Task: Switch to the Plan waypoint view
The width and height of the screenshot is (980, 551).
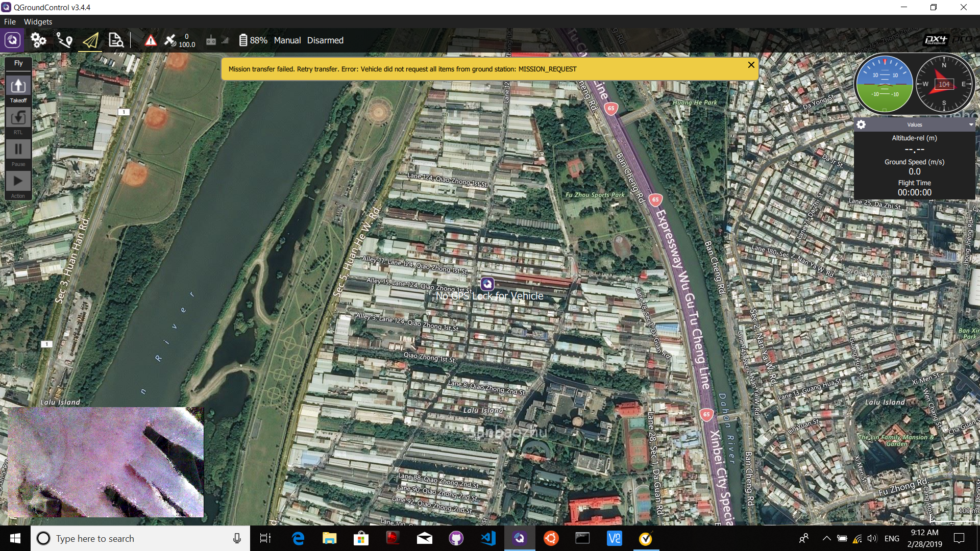Action: 64,40
